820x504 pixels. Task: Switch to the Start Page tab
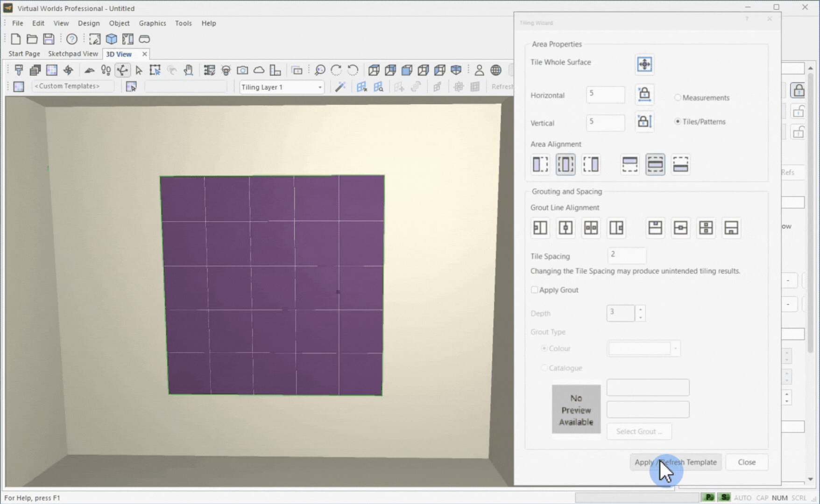tap(24, 54)
